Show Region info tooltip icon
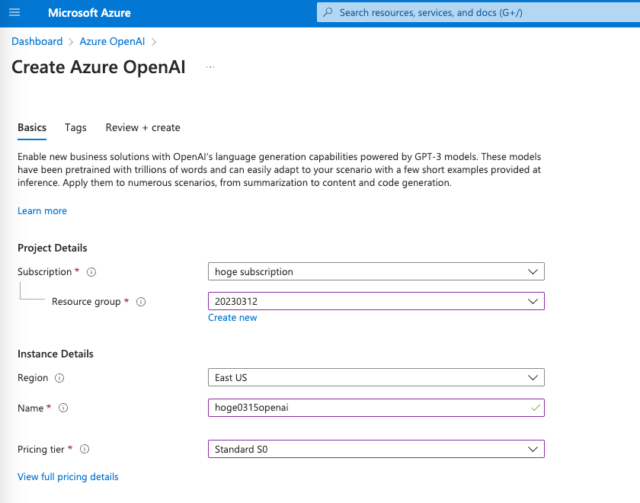Image resolution: width=640 pixels, height=503 pixels. pyautogui.click(x=60, y=378)
